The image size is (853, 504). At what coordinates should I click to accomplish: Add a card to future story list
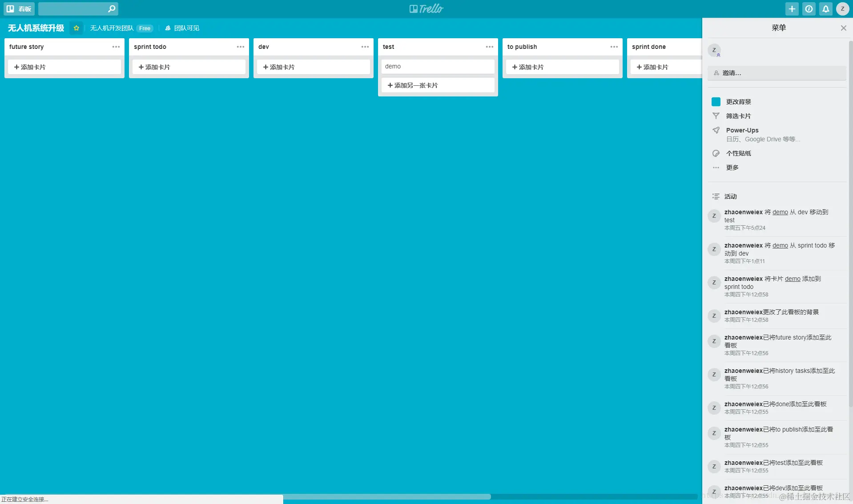click(64, 67)
